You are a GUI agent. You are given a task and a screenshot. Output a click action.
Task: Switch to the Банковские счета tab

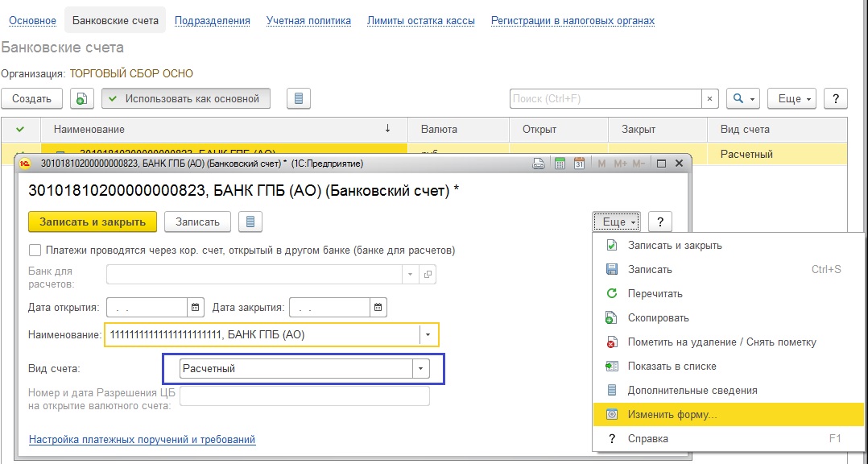(115, 20)
